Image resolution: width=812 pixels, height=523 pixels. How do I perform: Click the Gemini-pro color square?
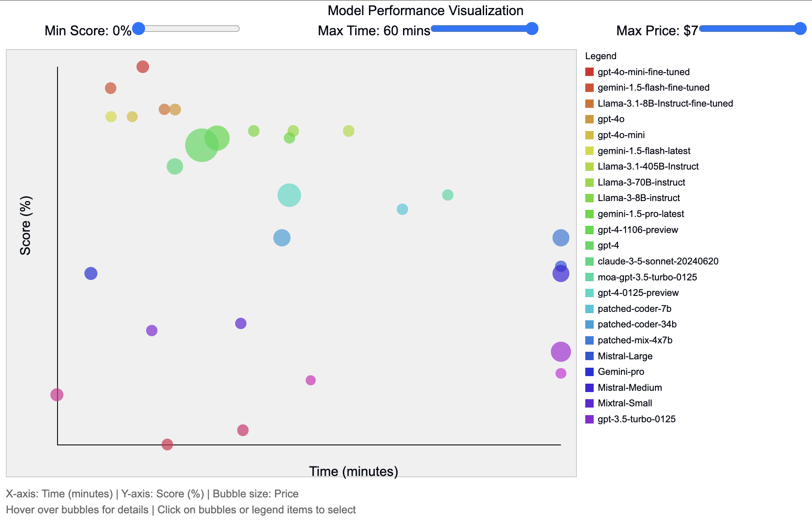pyautogui.click(x=589, y=371)
